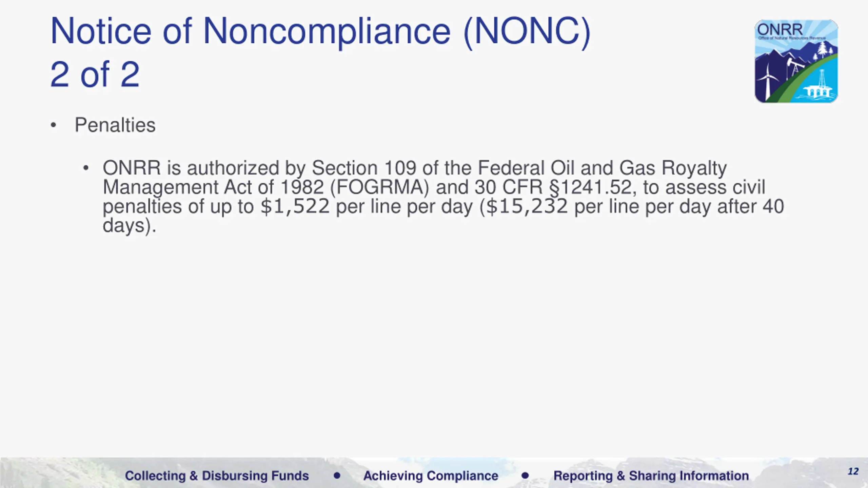Viewport: 868px width, 488px height.
Task: Click the ONRR logo in the corner
Action: (796, 61)
